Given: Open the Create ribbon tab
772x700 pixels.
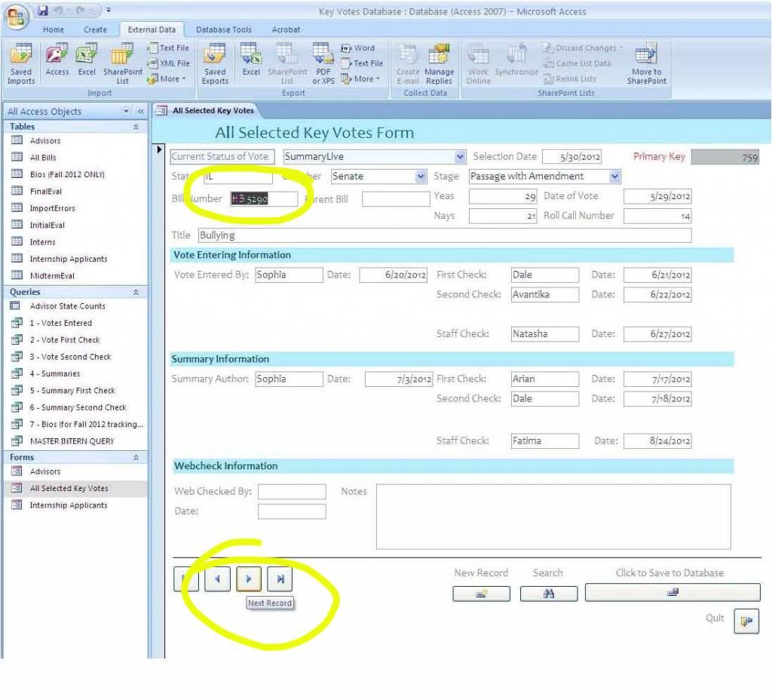Looking at the screenshot, I should (x=95, y=29).
